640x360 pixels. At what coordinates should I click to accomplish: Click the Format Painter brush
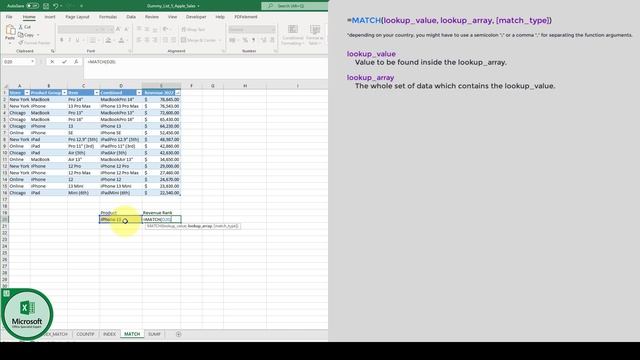[35, 43]
